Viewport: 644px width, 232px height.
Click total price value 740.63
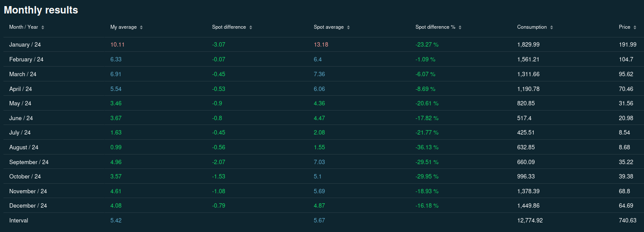click(x=627, y=221)
